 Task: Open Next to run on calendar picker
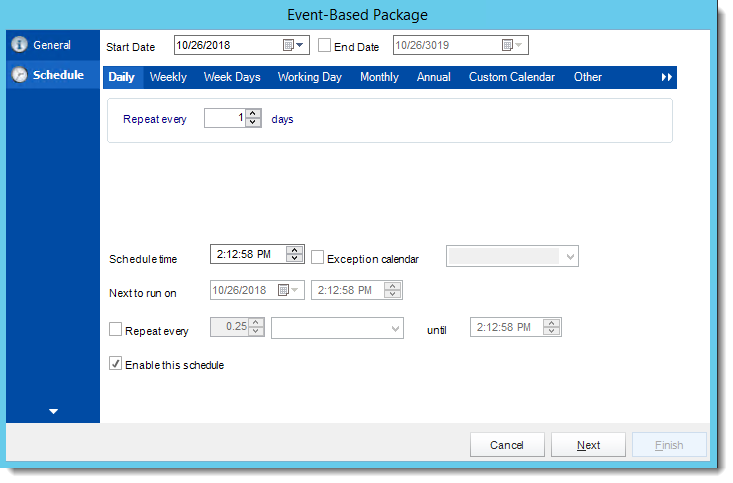click(288, 290)
